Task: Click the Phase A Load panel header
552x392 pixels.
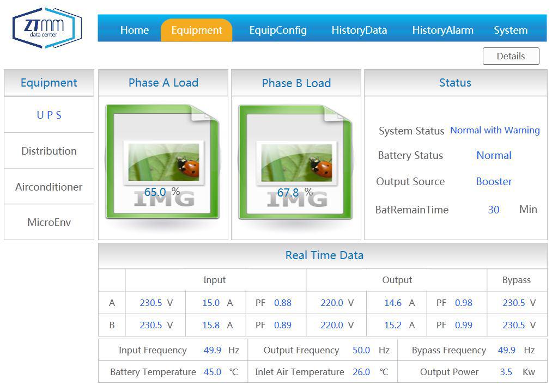Action: coord(163,83)
